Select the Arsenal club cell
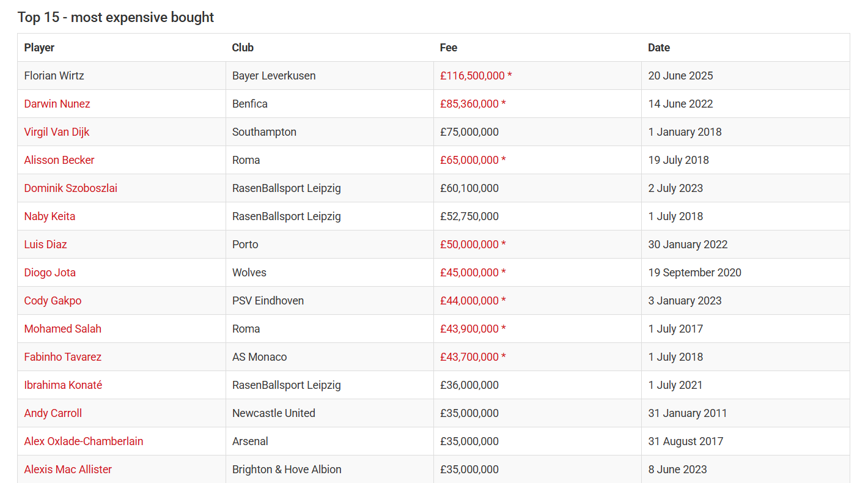 click(329, 441)
